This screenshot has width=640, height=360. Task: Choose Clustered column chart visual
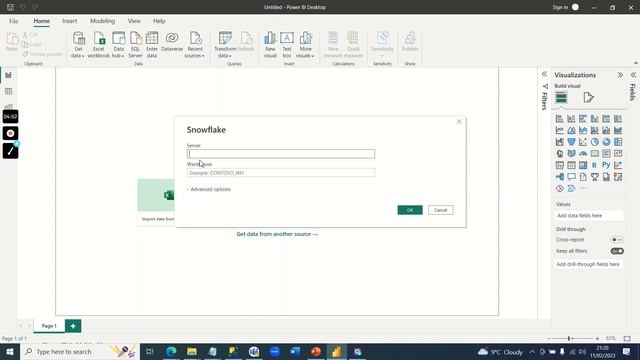tap(595, 119)
